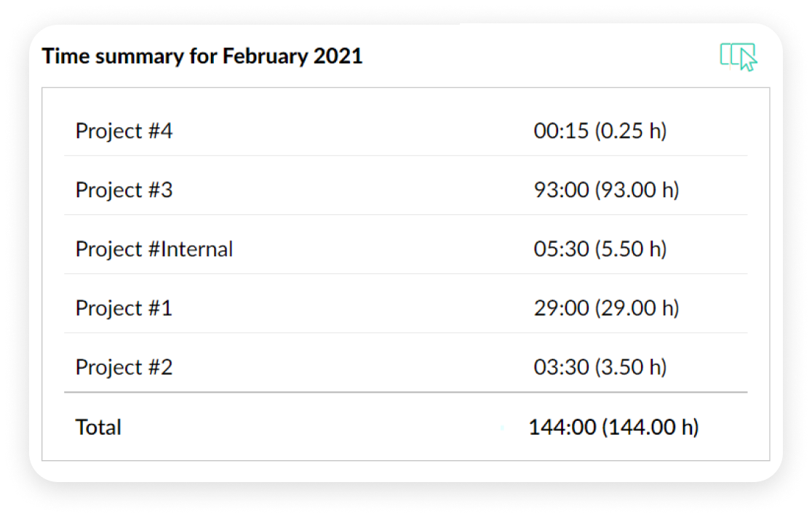The height and width of the screenshot is (517, 812).
Task: Click the (144.00 h) total decimal hours
Action: coord(650,427)
